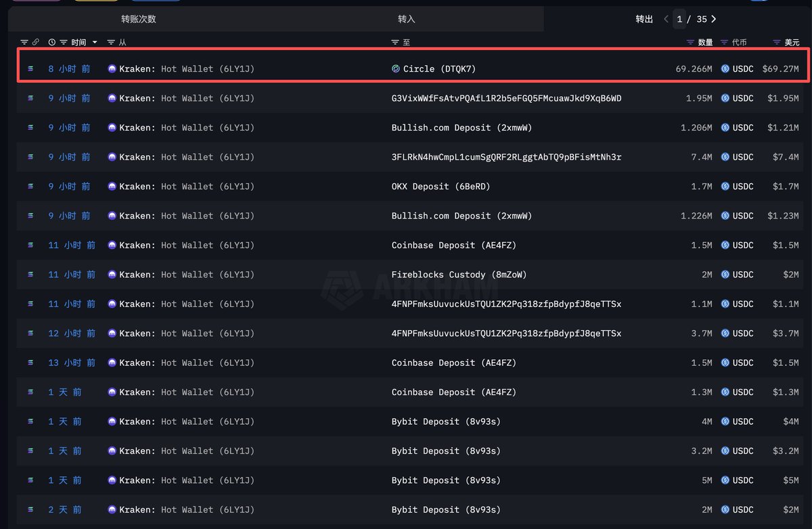Open the Circle (DTQK7) recipient link
This screenshot has height=529, width=812.
[439, 69]
